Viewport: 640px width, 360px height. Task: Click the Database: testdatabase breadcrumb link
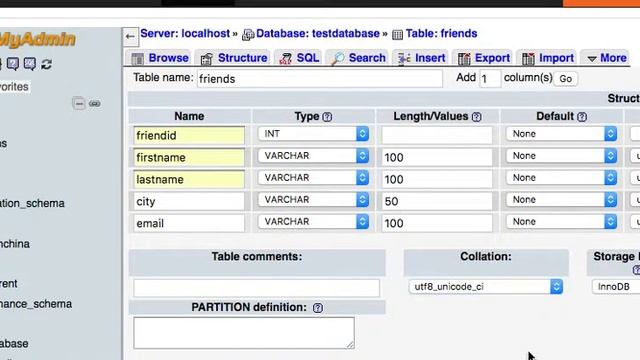tap(318, 33)
